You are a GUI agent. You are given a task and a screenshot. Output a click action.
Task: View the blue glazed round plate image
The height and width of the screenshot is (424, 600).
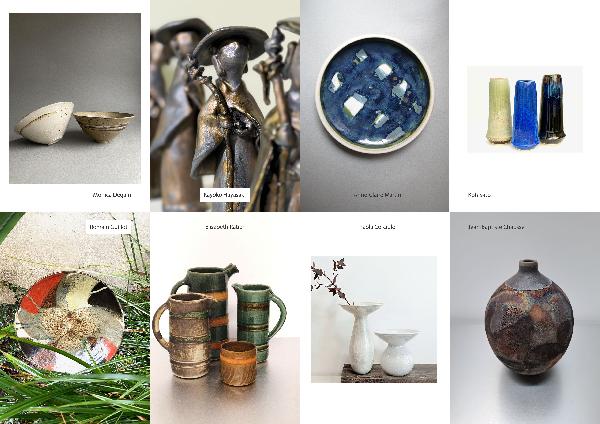(375, 106)
